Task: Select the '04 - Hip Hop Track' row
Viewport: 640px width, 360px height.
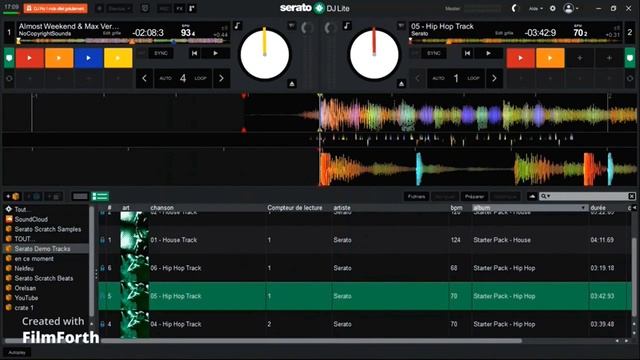Action: click(x=364, y=324)
